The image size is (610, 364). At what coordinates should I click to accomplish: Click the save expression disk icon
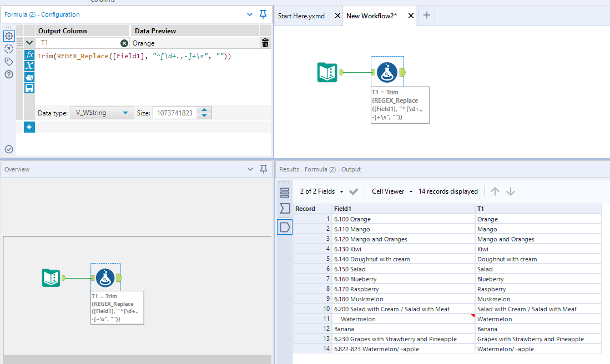coord(29,88)
